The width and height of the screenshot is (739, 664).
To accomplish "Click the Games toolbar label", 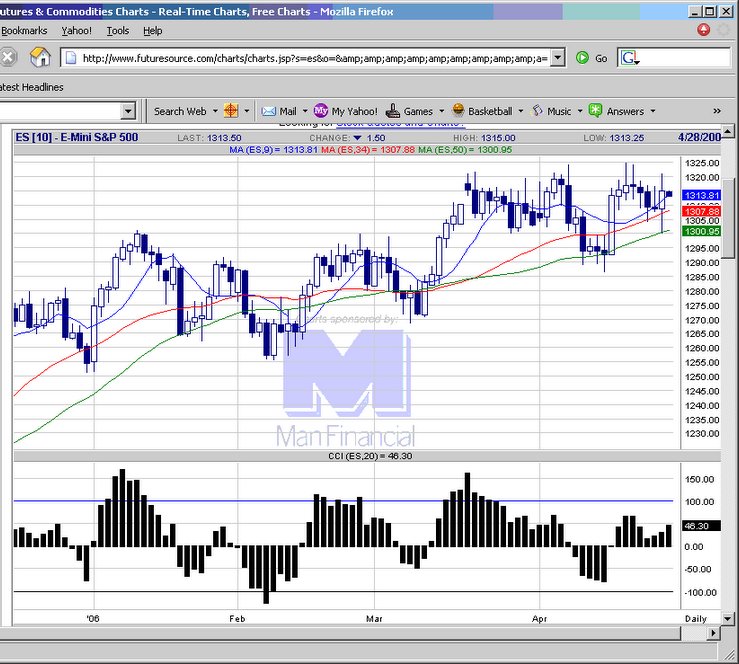I will [x=418, y=111].
